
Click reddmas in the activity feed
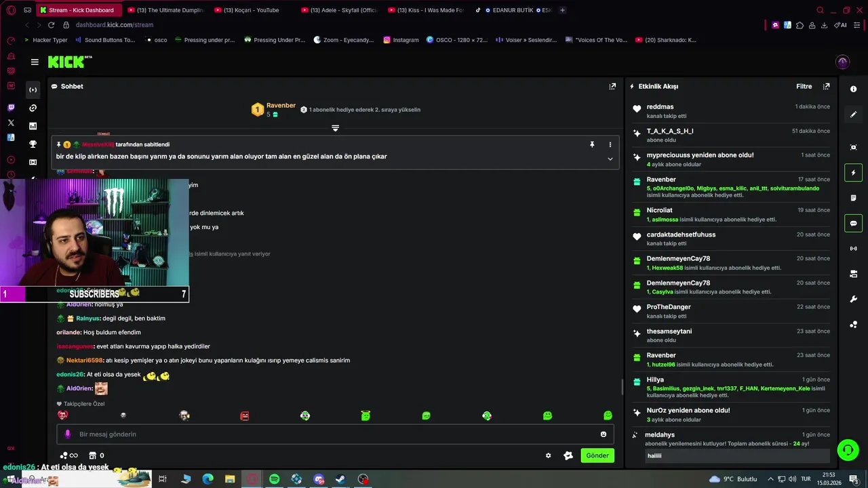pyautogui.click(x=660, y=107)
